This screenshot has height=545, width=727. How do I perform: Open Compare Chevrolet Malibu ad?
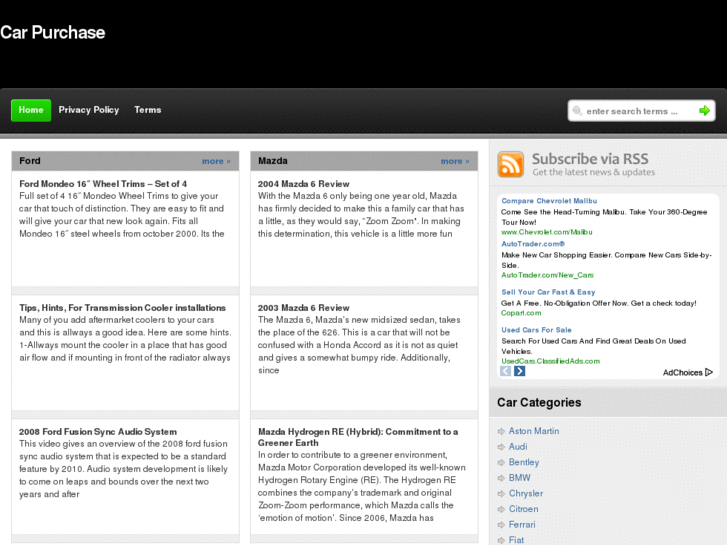click(x=549, y=201)
